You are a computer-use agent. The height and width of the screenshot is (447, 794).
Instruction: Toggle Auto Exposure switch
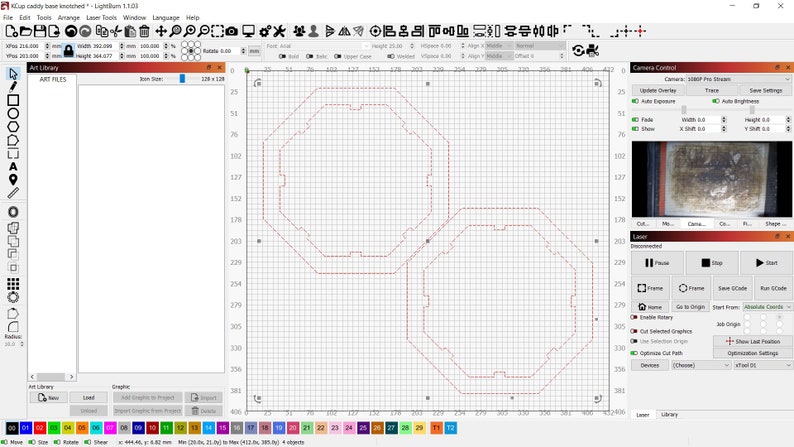point(635,101)
